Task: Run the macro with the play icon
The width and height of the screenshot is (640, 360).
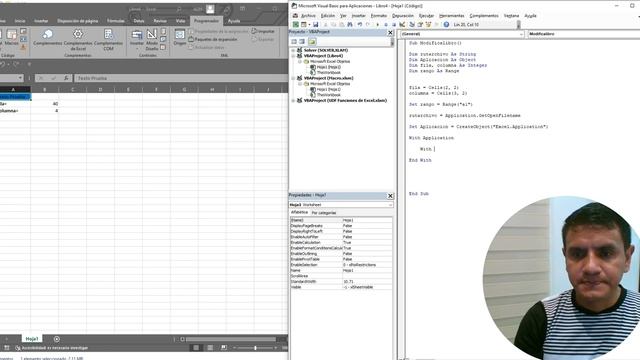Action: coord(378,24)
